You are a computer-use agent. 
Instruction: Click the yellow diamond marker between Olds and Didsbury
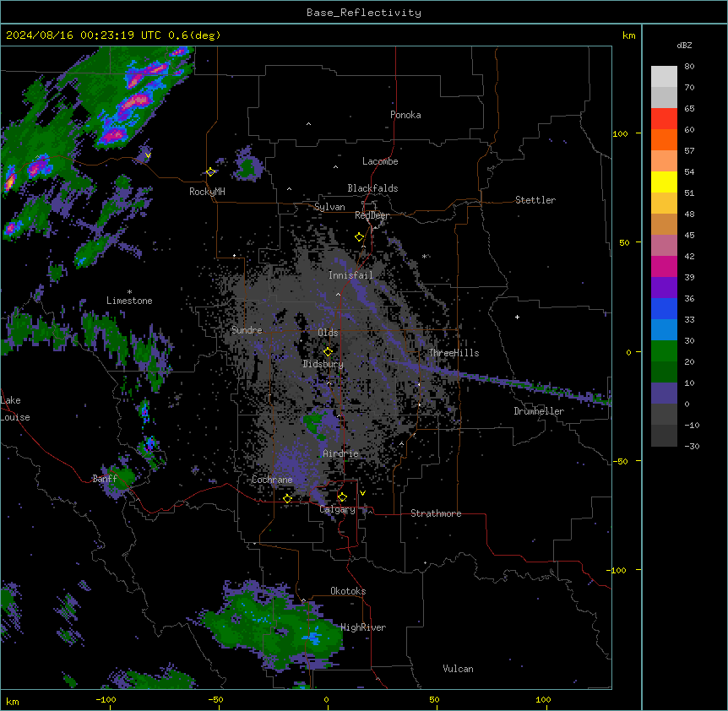coord(329,351)
